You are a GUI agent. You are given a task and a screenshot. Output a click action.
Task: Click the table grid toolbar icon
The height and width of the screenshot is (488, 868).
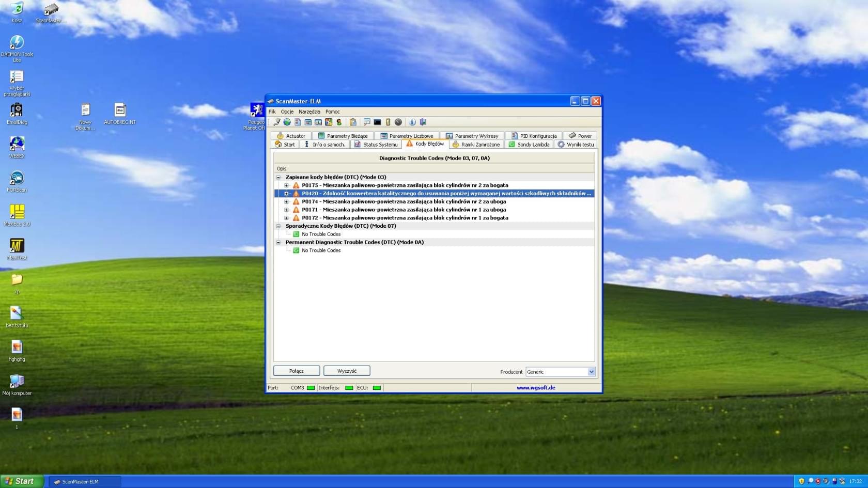point(308,122)
